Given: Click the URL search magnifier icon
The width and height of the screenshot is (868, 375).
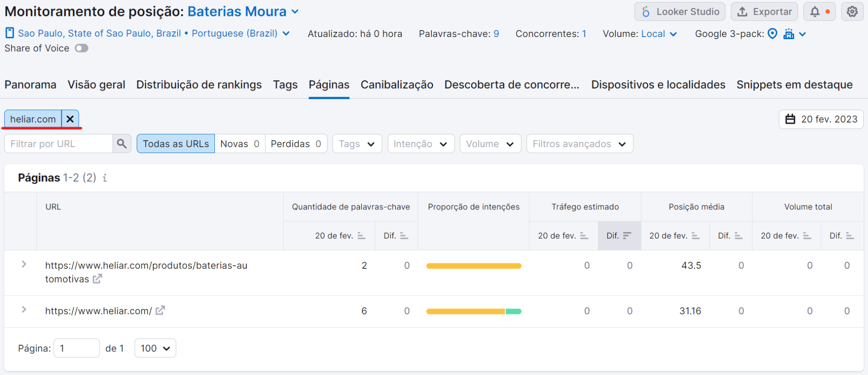Looking at the screenshot, I should 122,144.
